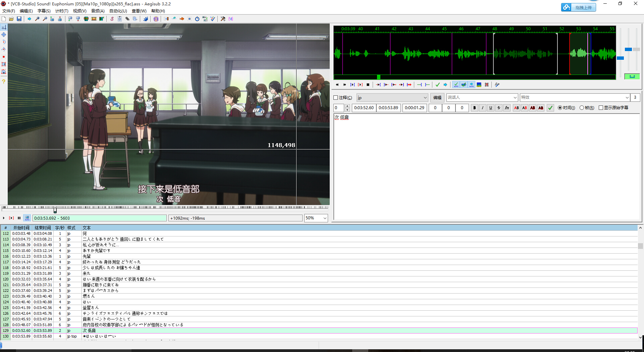Toggle italic with the I button
The width and height of the screenshot is (644, 352).
click(483, 108)
